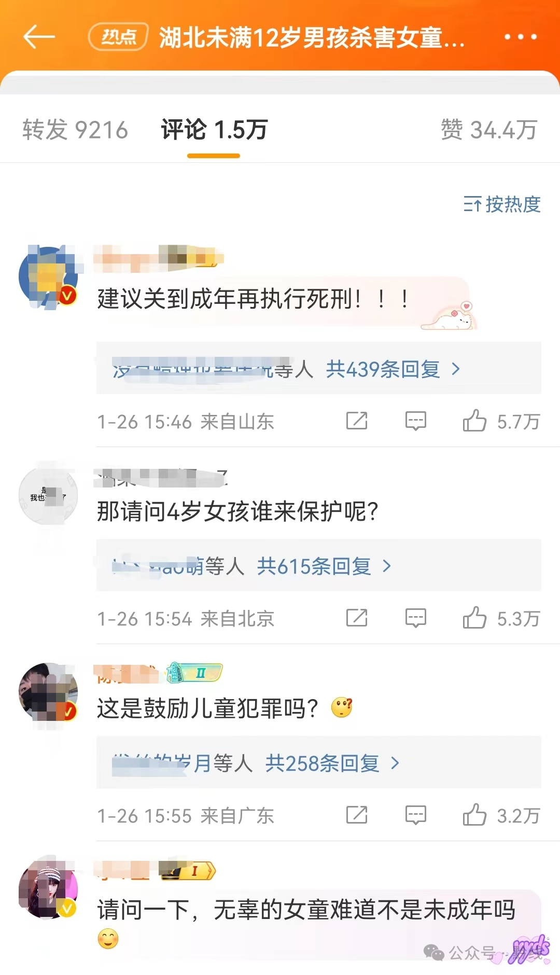Repost the 1-26 15:46 comment

tap(357, 421)
